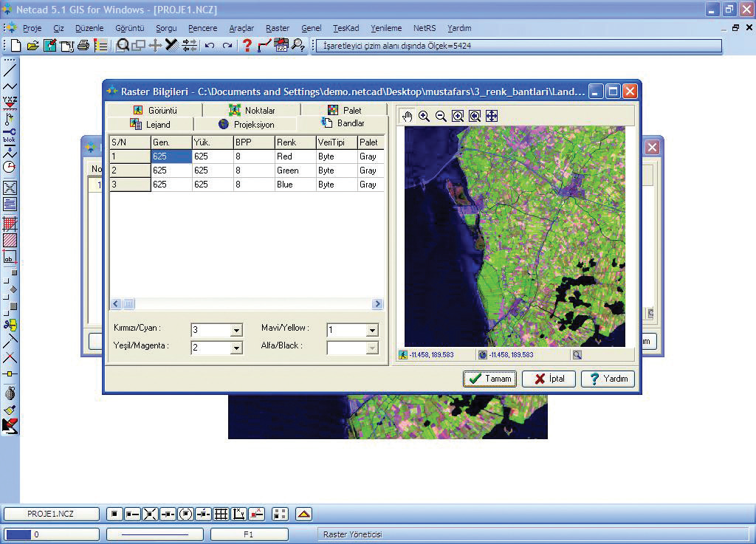This screenshot has width=756, height=544.
Task: Click the open folder toolbar icon
Action: (33, 46)
